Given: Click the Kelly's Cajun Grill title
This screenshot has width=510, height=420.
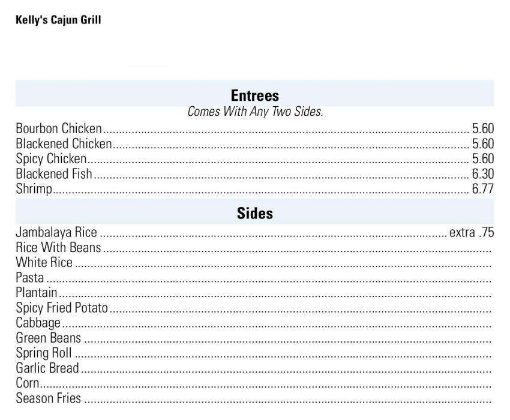Looking at the screenshot, I should [x=58, y=20].
